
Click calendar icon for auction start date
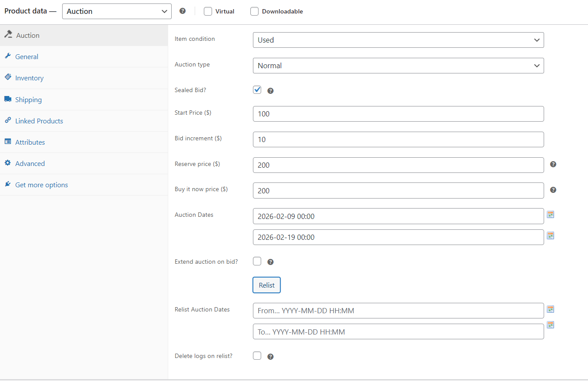[550, 214]
